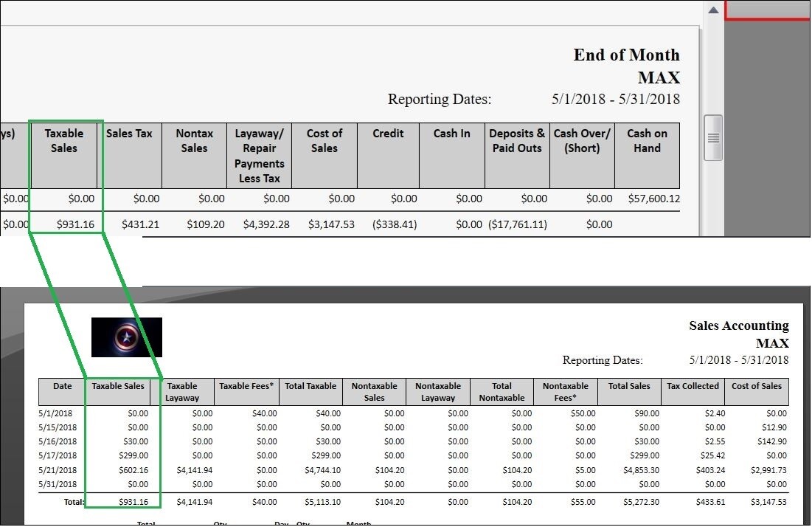Click the "Total Nontaxable" column header

502,392
